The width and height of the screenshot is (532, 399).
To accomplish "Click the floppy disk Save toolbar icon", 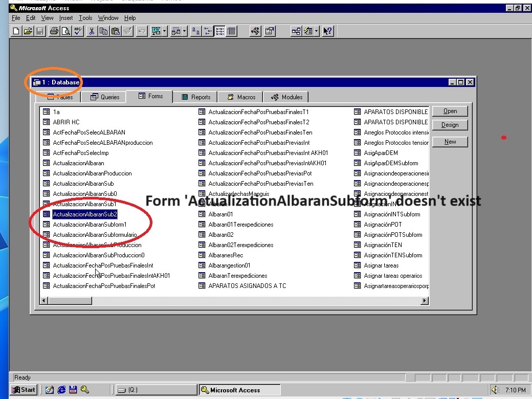I will (40, 31).
